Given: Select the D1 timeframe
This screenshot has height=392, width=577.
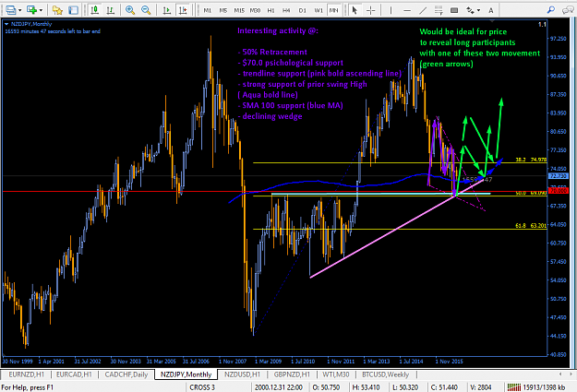Looking at the screenshot, I should (302, 10).
